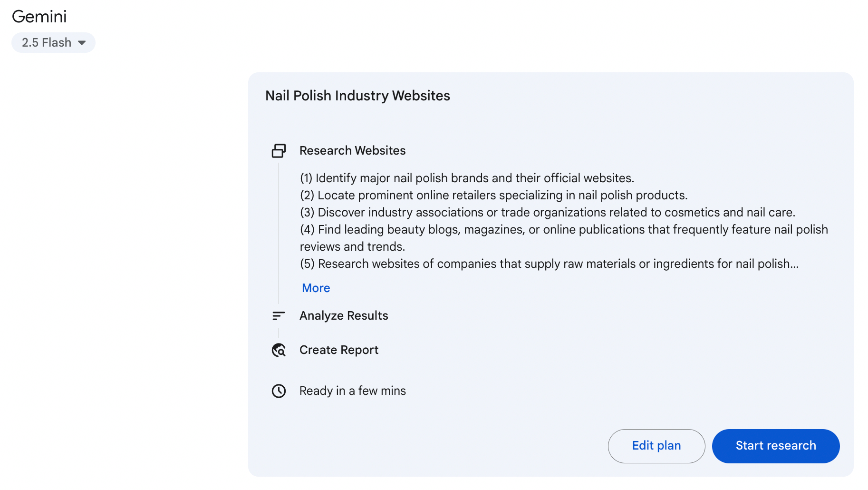Click the Research Websites heading
The width and height of the screenshot is (868, 490).
353,151
